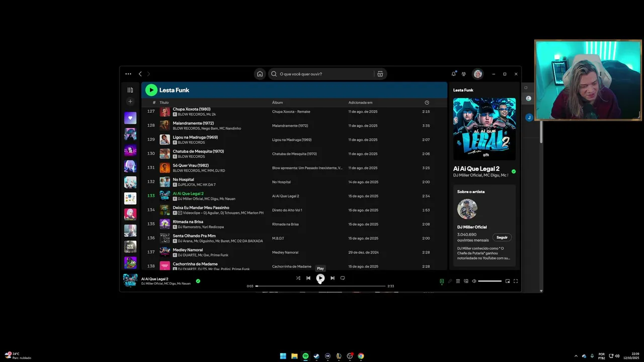The image size is (644, 362).
Task: Mute the volume speaker icon
Action: [x=474, y=281]
